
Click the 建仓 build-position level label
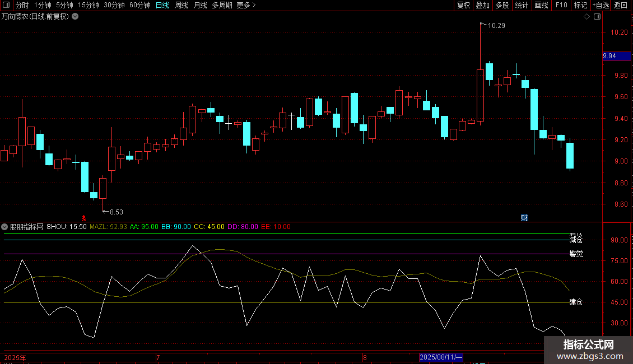tap(576, 302)
